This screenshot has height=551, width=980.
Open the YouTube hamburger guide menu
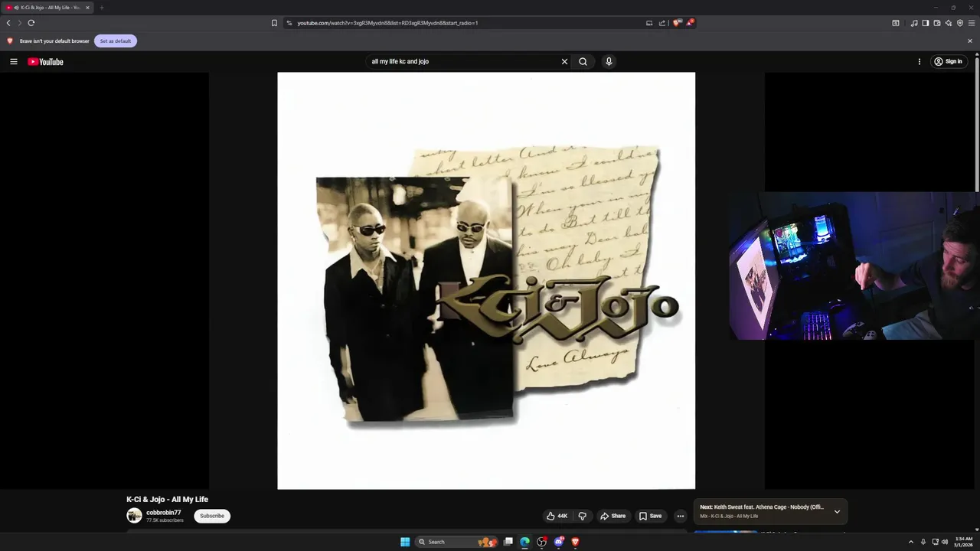[x=13, y=61]
